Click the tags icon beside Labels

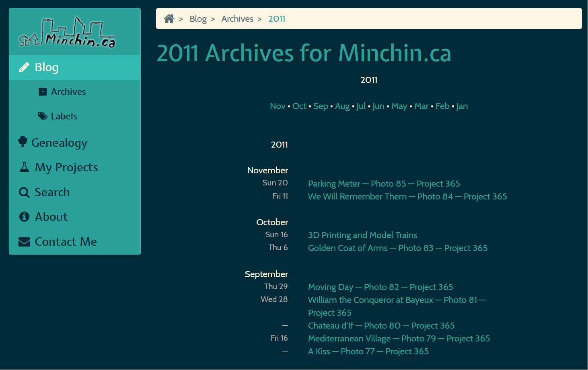(x=43, y=116)
